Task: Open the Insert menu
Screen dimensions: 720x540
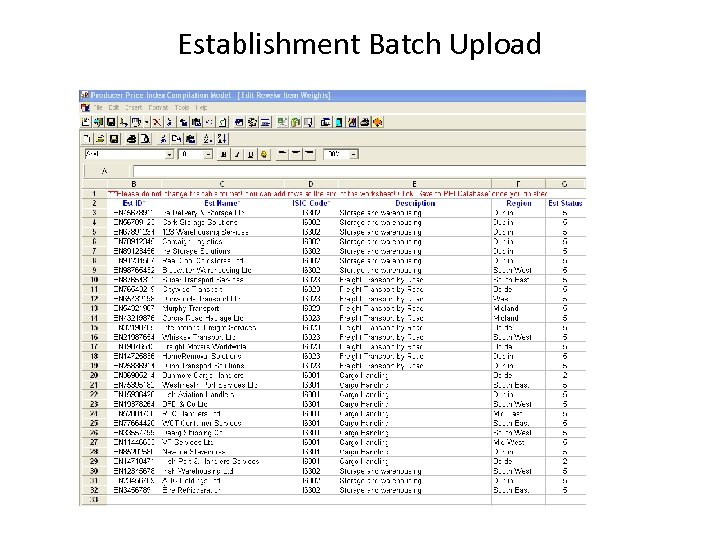Action: [x=134, y=107]
